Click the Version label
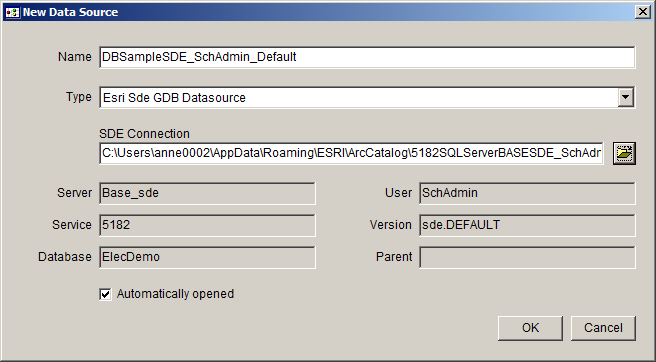Screen dimensions: 656x362 391,225
